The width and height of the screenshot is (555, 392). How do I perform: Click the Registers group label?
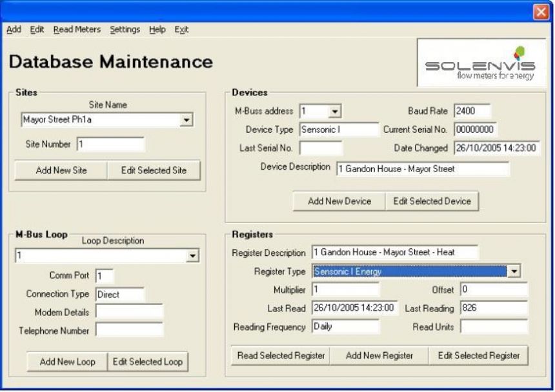[252, 234]
